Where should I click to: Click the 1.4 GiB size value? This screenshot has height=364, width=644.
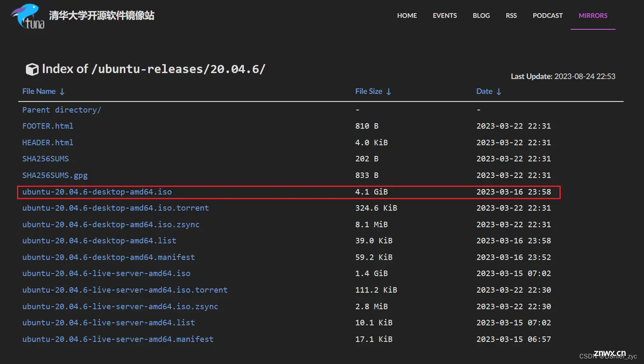371,274
